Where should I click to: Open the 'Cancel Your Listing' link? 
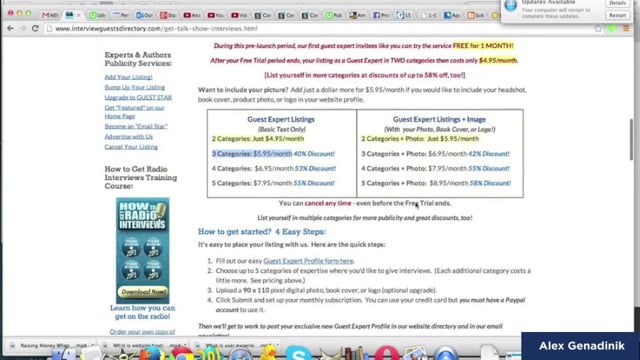(131, 147)
